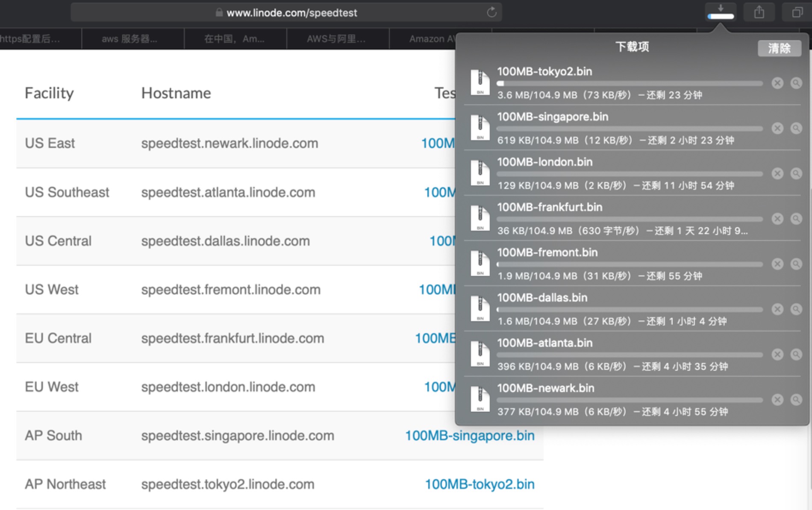Switch to the "https配置后..." tab
Image resolution: width=812 pixels, height=510 pixels.
point(40,39)
